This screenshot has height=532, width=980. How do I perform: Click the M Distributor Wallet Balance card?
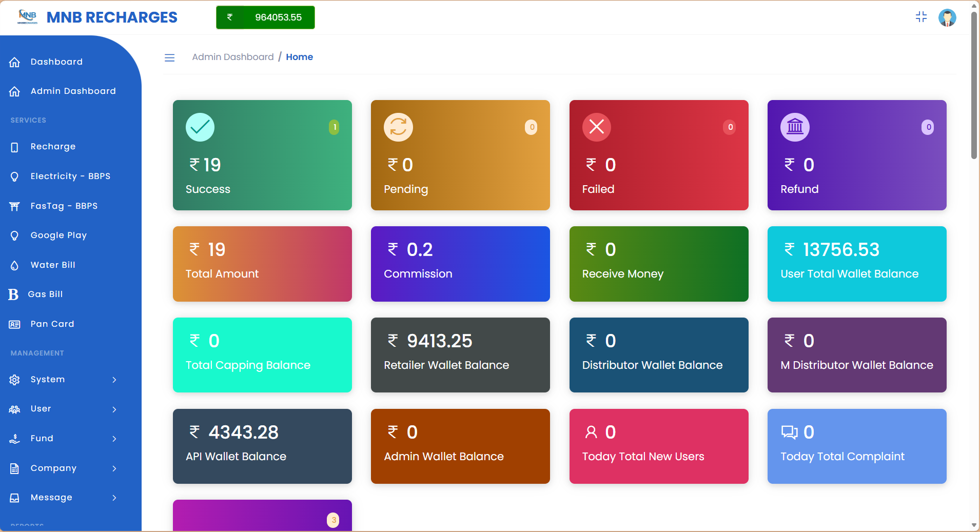pos(857,355)
